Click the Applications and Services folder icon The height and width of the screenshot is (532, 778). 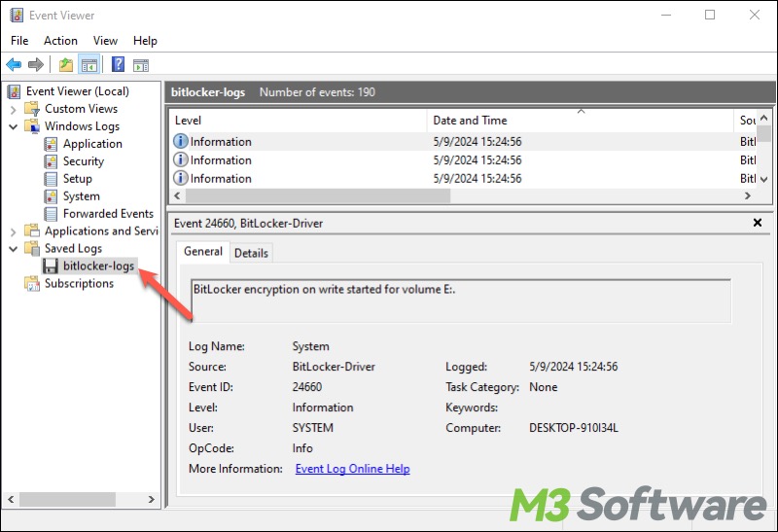pyautogui.click(x=32, y=231)
